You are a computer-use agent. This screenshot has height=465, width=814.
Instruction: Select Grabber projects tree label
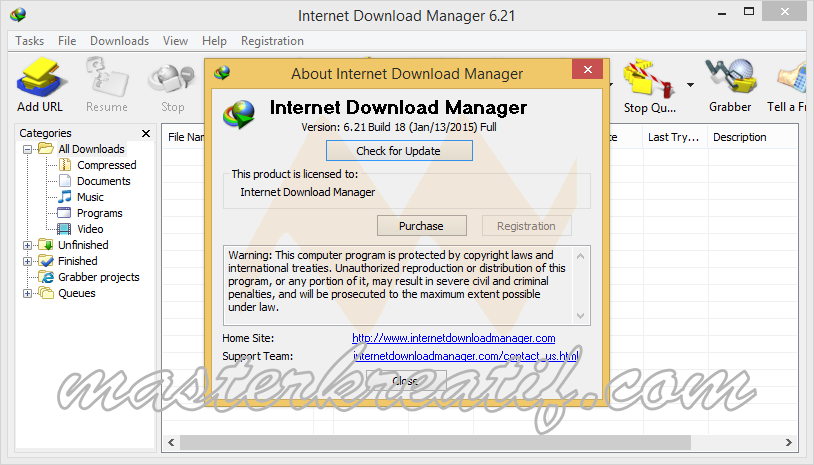[x=99, y=277]
